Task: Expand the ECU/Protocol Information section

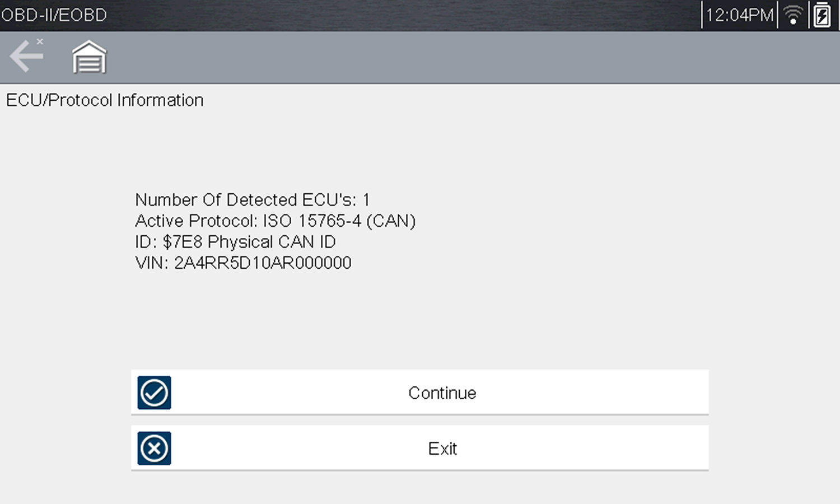Action: (104, 100)
